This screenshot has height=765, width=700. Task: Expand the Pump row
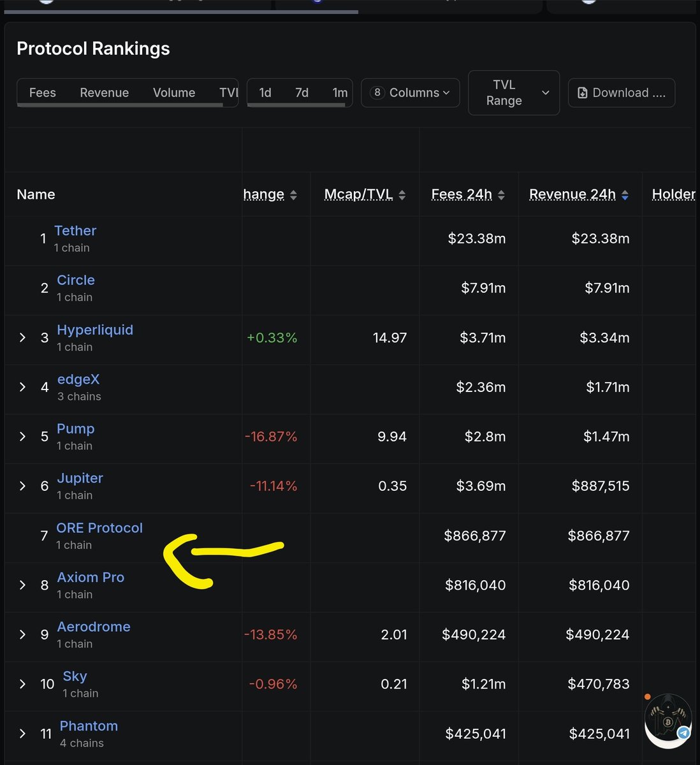pyautogui.click(x=22, y=437)
